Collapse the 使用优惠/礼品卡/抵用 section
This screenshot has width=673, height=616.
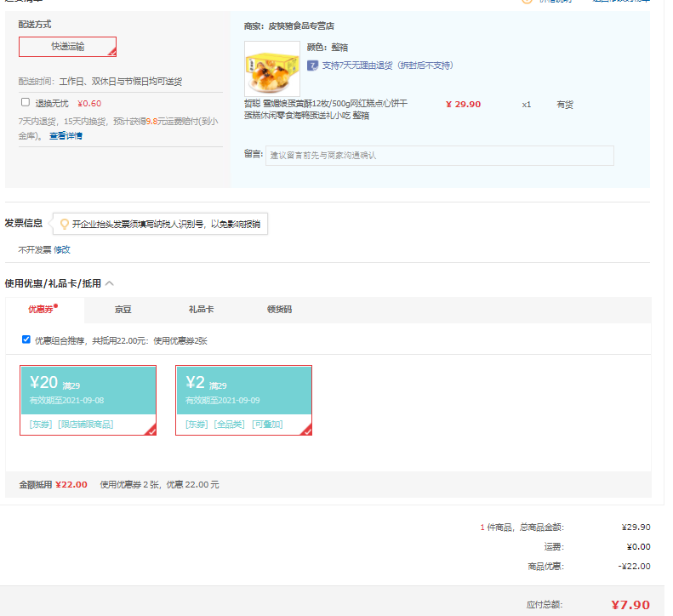pos(110,283)
